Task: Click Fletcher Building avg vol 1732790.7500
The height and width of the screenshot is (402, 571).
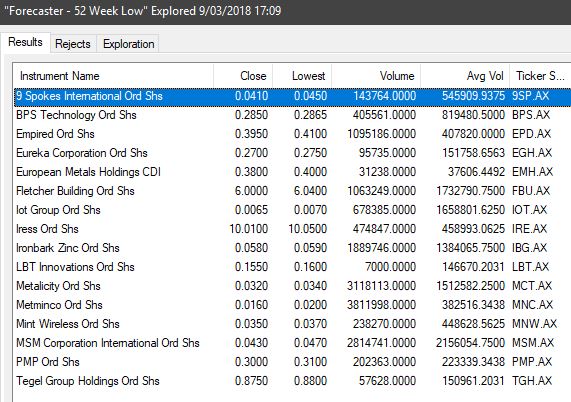Action: 471,191
